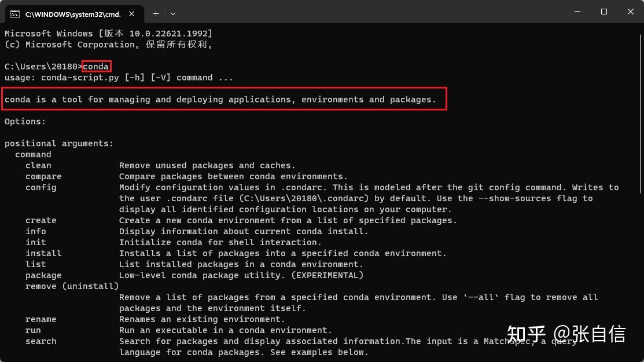
Task: Click the C:\Users\20180 prompt line
Action: pyautogui.click(x=41, y=66)
